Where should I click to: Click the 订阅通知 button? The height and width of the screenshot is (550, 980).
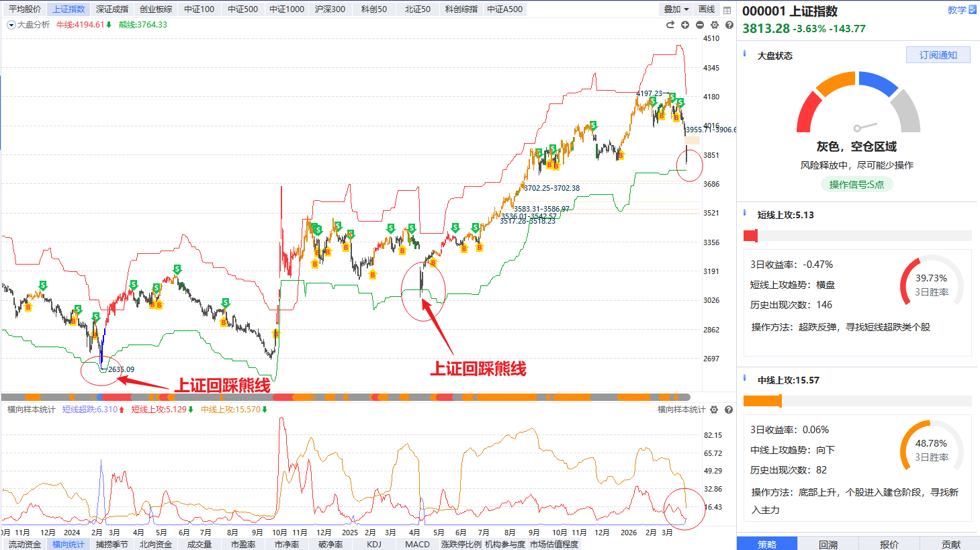coord(938,55)
